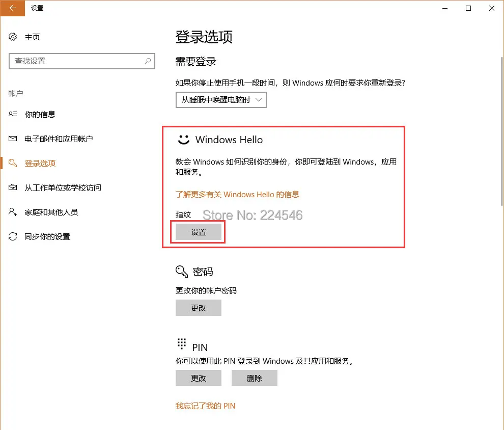The width and height of the screenshot is (504, 430).
Task: Open 从工作单位或学校访问 page
Action: (x=63, y=188)
